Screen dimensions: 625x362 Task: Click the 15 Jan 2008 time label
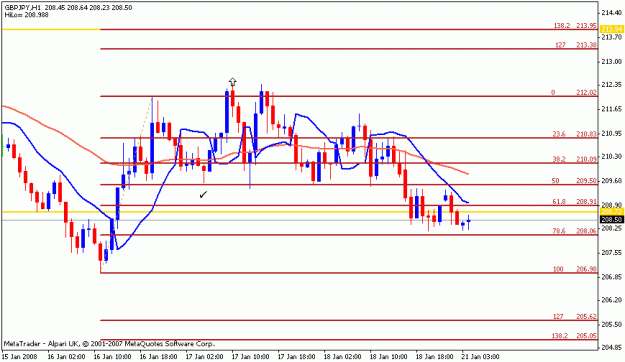coord(20,356)
